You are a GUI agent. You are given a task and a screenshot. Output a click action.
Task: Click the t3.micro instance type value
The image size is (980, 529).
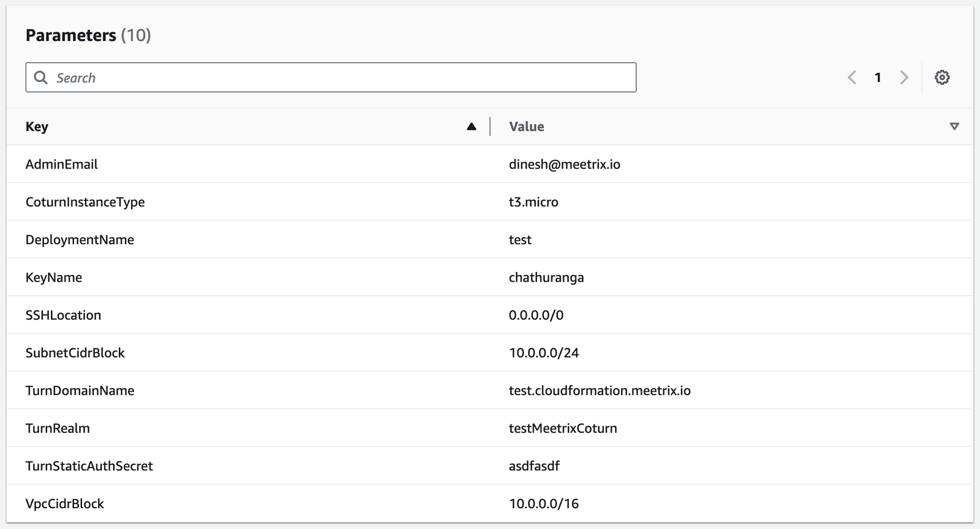click(x=533, y=202)
